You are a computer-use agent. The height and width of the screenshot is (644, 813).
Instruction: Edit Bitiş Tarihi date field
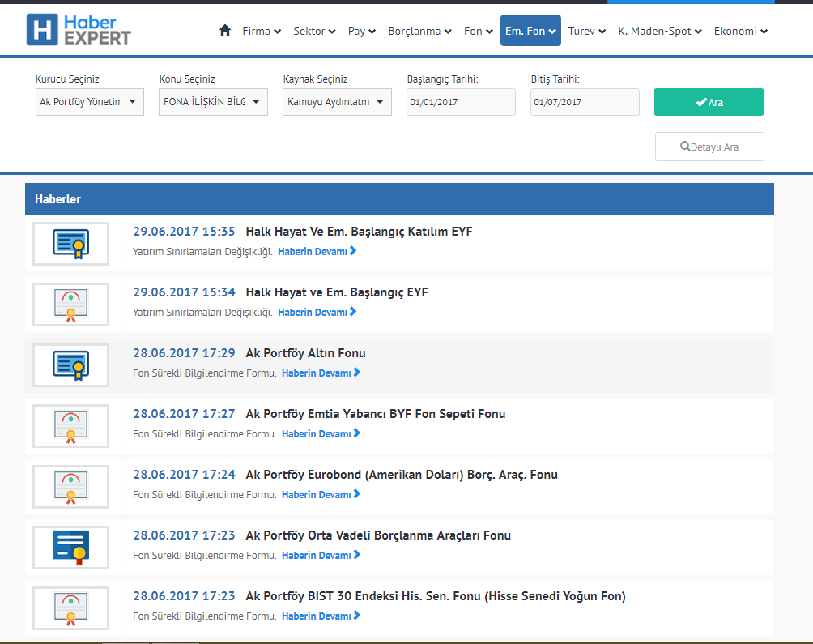585,101
